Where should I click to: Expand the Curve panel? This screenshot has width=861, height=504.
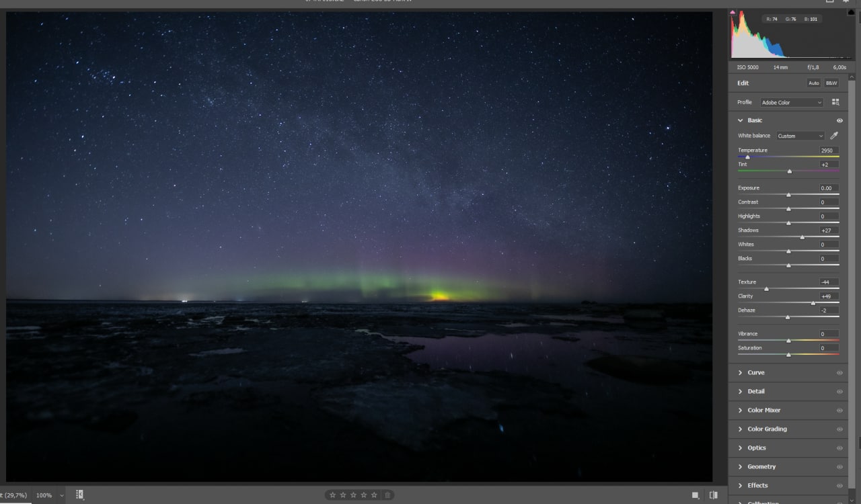coord(741,372)
